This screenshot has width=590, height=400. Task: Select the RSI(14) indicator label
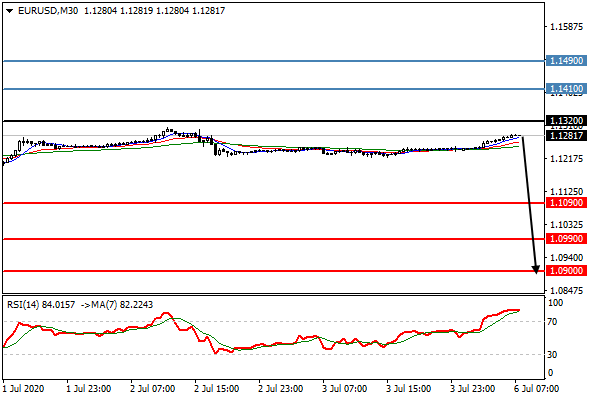(23, 304)
